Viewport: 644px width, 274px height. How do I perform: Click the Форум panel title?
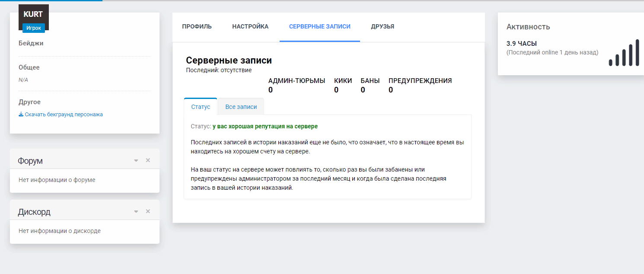point(30,161)
